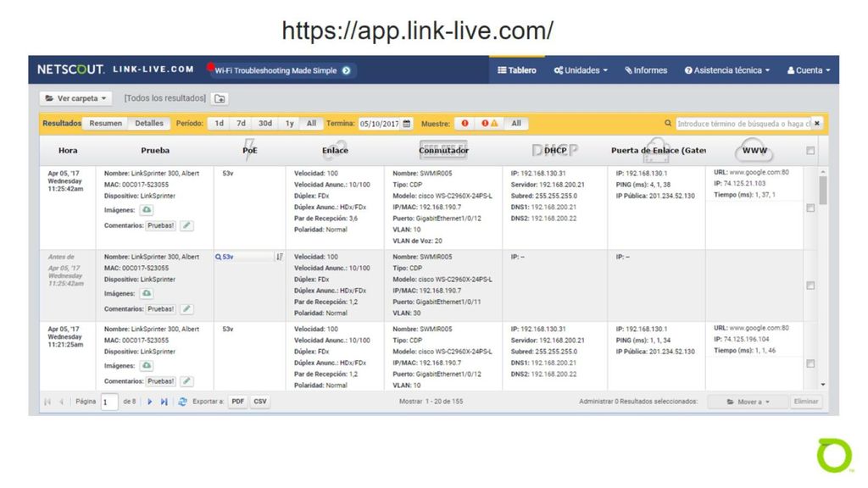Image resolution: width=868 pixels, height=488 pixels.
Task: Click the Enlace column header
Action: (335, 151)
